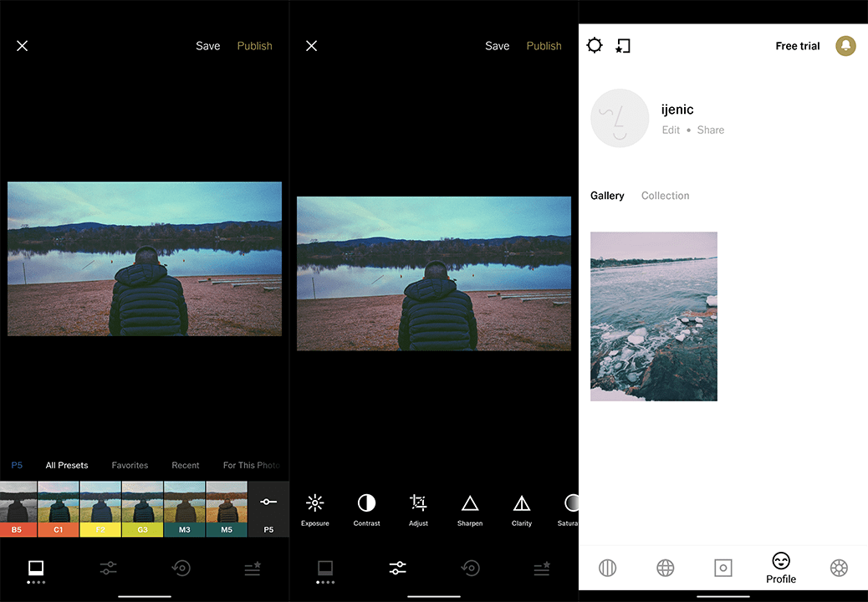Open the feed icon in the bottom navigation
Screen dimensions: 868x602
pyautogui.click(x=608, y=569)
